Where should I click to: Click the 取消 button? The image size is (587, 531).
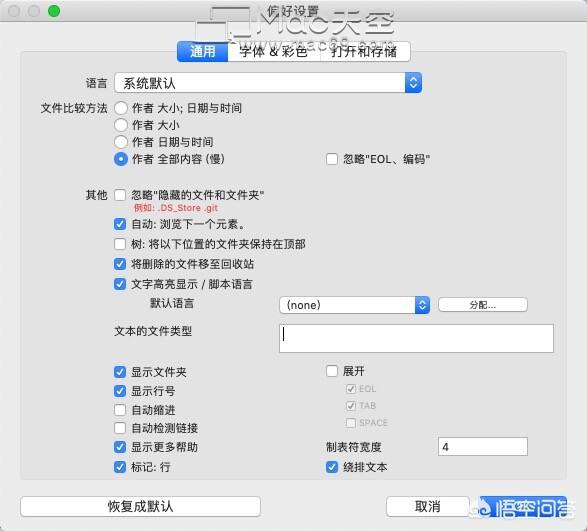[x=428, y=507]
